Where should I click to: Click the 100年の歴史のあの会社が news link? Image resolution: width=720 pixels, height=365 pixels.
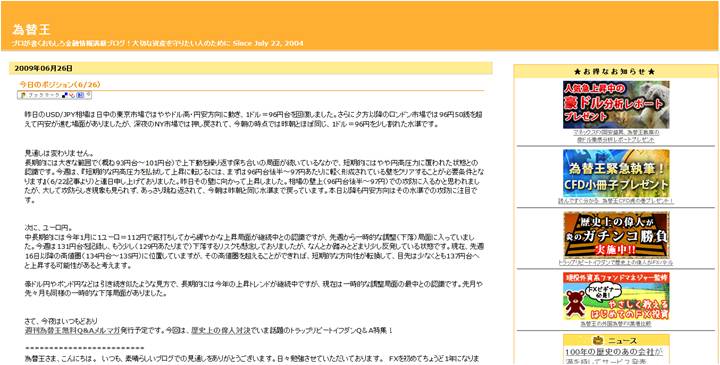tap(614, 352)
